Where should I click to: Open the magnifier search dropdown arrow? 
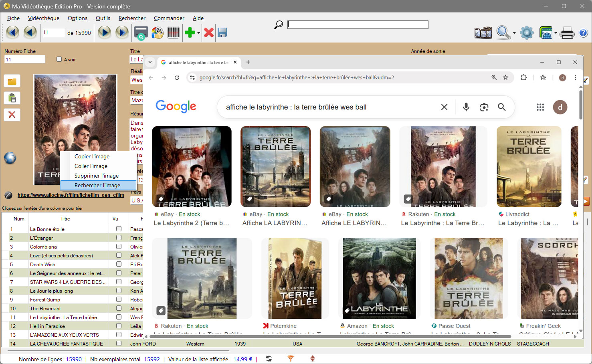point(514,33)
